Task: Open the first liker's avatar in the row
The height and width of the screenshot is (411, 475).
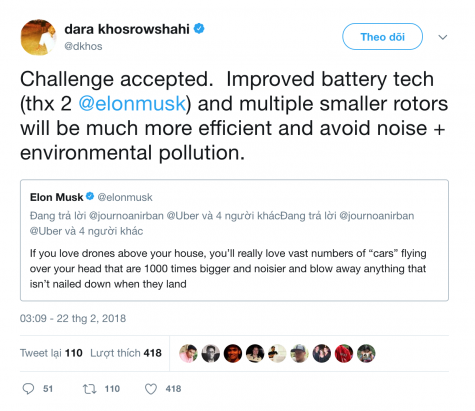Action: coord(188,353)
